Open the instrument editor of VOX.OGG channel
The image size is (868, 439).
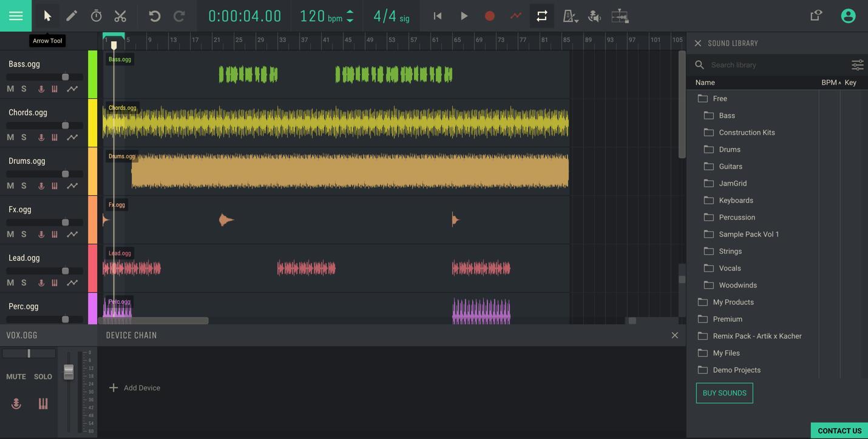pos(43,404)
